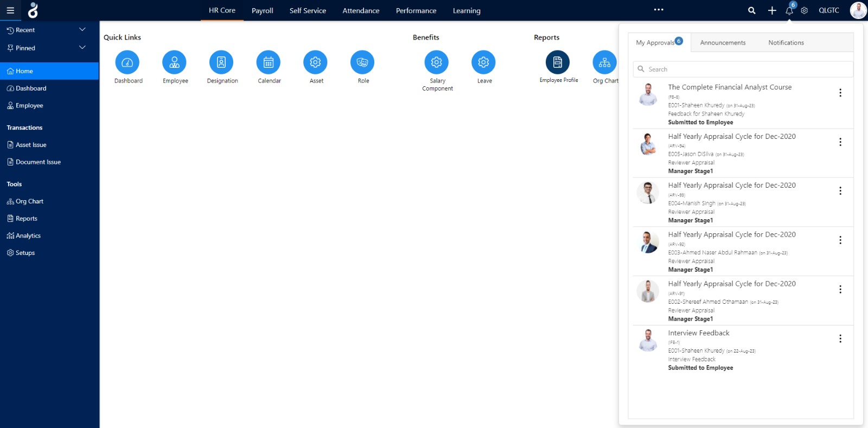Switch to the Announcements tab
Screen dimensions: 868x428
coord(723,43)
